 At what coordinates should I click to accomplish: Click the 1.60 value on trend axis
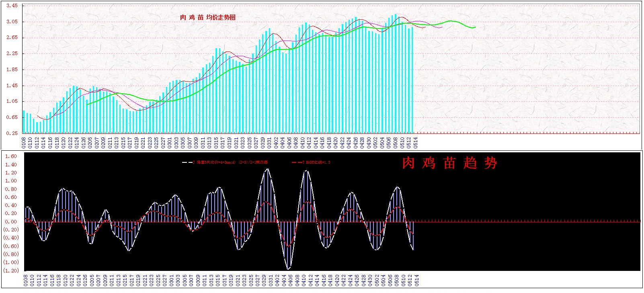tap(11, 156)
